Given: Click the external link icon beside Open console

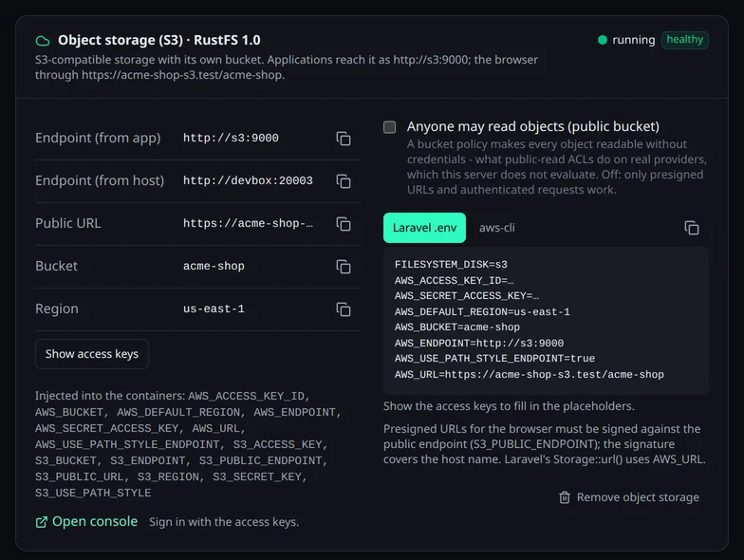Looking at the screenshot, I should coord(42,522).
